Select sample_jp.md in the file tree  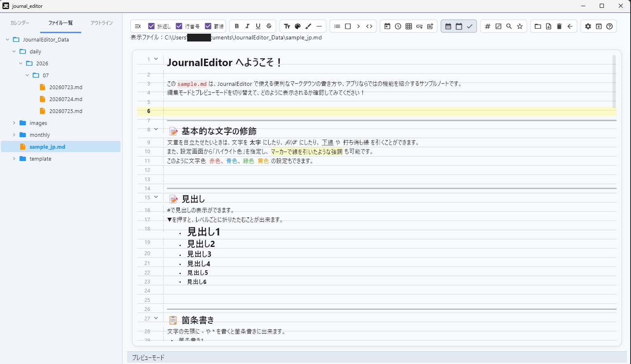(61, 147)
